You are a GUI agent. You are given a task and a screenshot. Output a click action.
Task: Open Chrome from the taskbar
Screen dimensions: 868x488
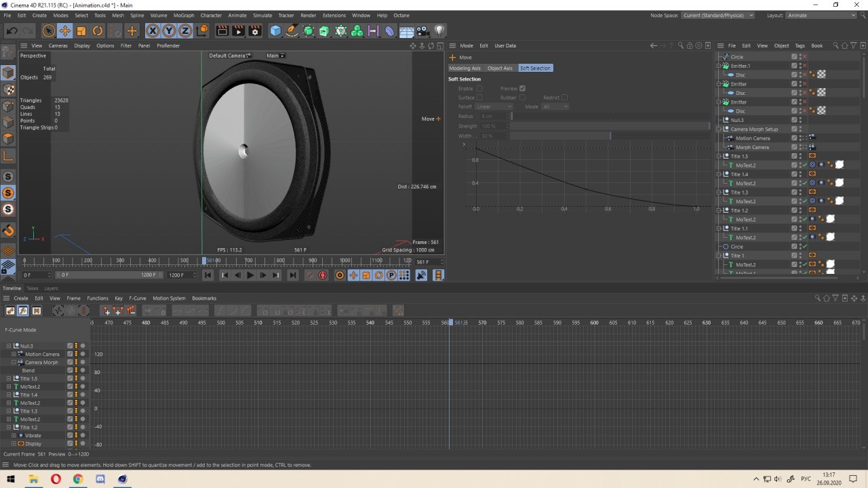click(78, 479)
